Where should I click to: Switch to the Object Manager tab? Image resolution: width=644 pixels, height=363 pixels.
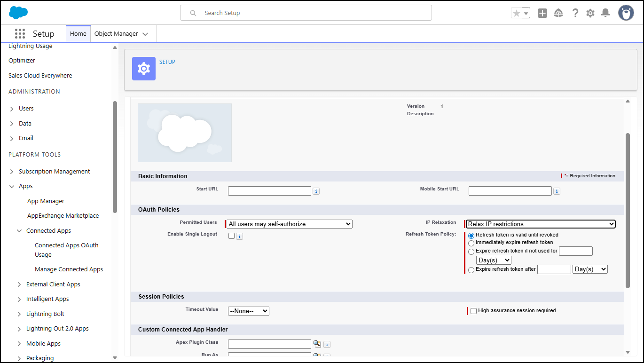121,34
